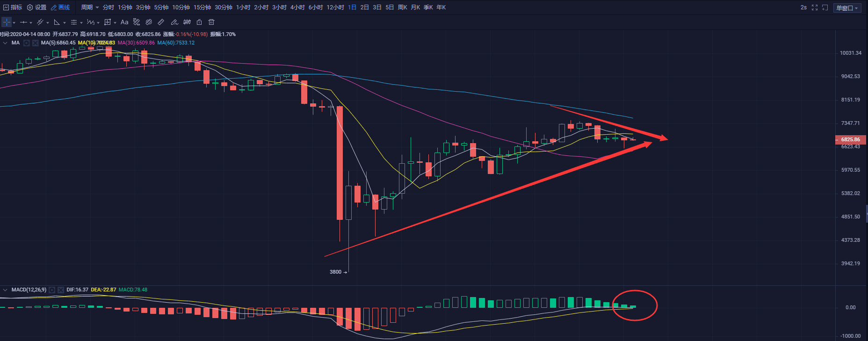The image size is (868, 341).
Task: Click the add window icon
Action: (x=825, y=7)
